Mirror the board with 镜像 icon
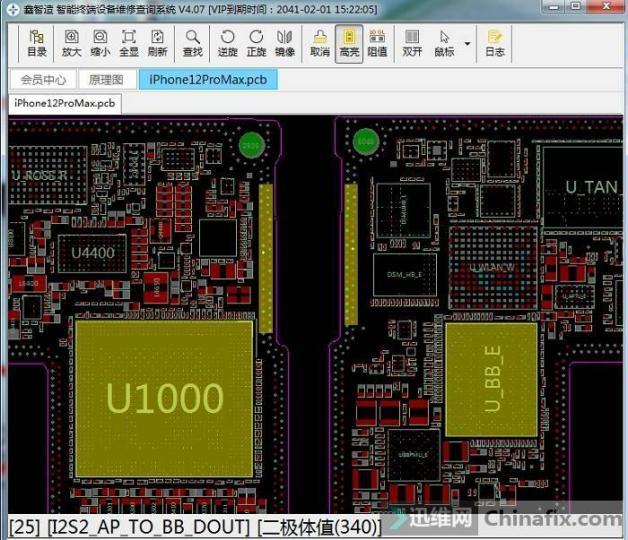 click(285, 43)
